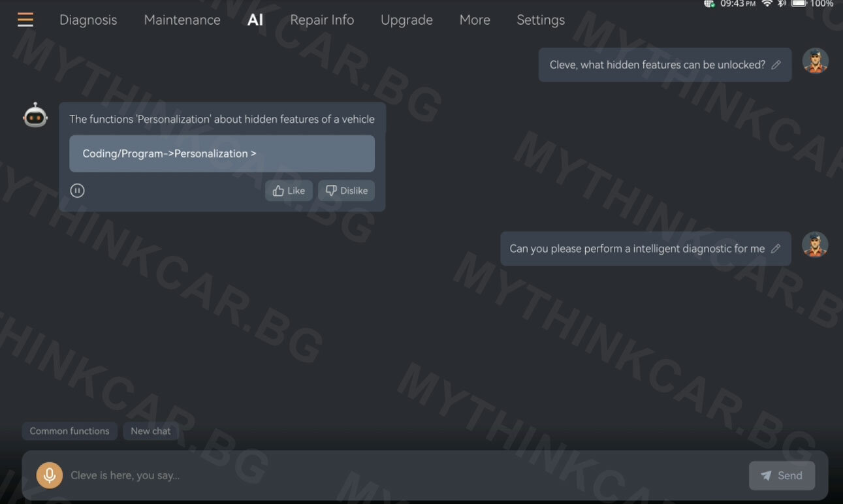The image size is (843, 504).
Task: Pause the AI response playback
Action: [x=77, y=191]
